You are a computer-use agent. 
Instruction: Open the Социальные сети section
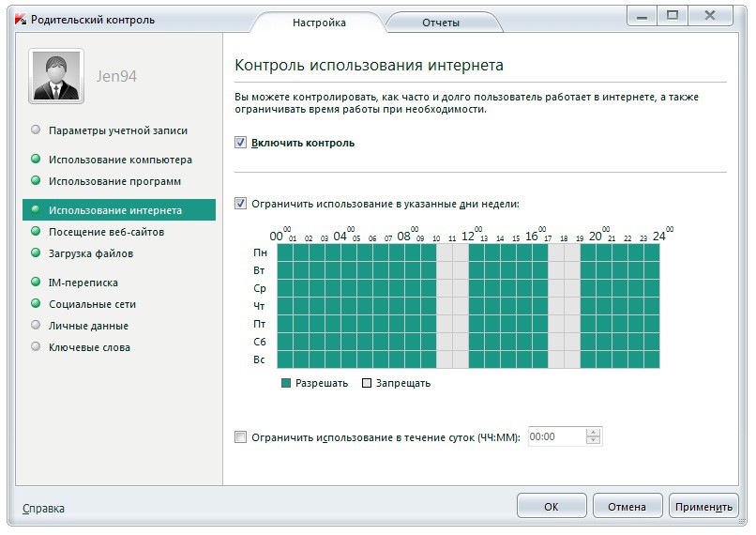pos(92,304)
